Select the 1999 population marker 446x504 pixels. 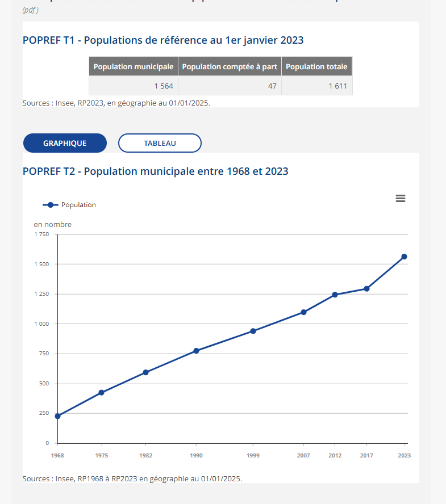[252, 330]
